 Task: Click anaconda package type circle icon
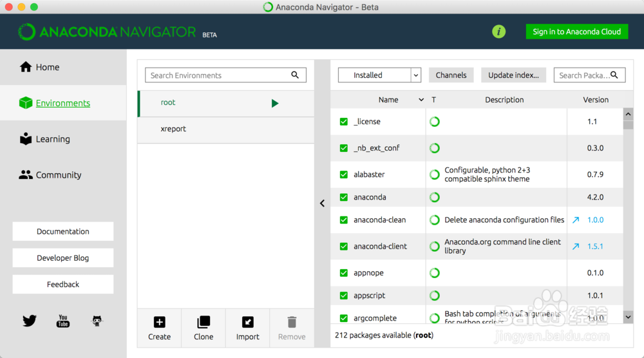click(x=435, y=197)
